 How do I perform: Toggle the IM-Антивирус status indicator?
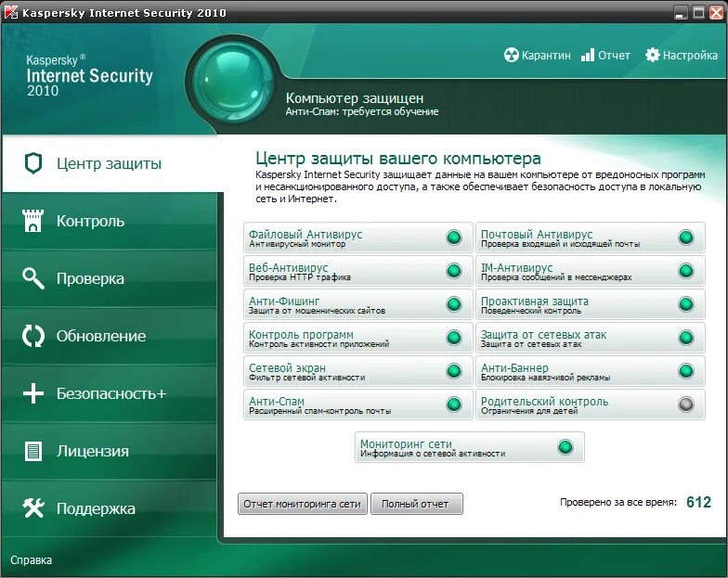point(685,271)
